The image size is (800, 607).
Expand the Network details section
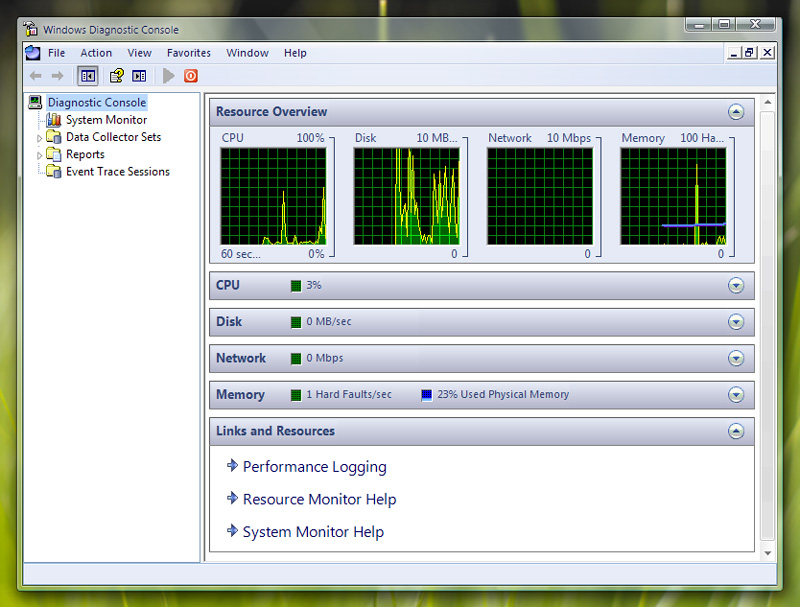(736, 358)
